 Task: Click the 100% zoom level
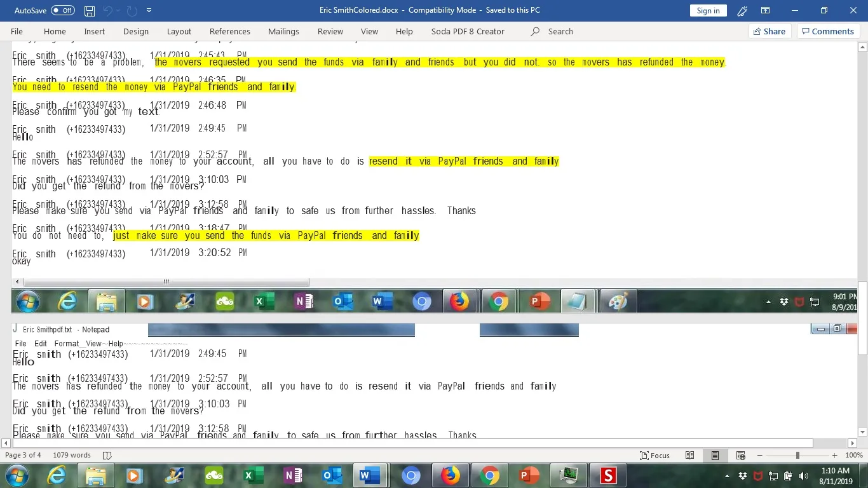(854, 455)
